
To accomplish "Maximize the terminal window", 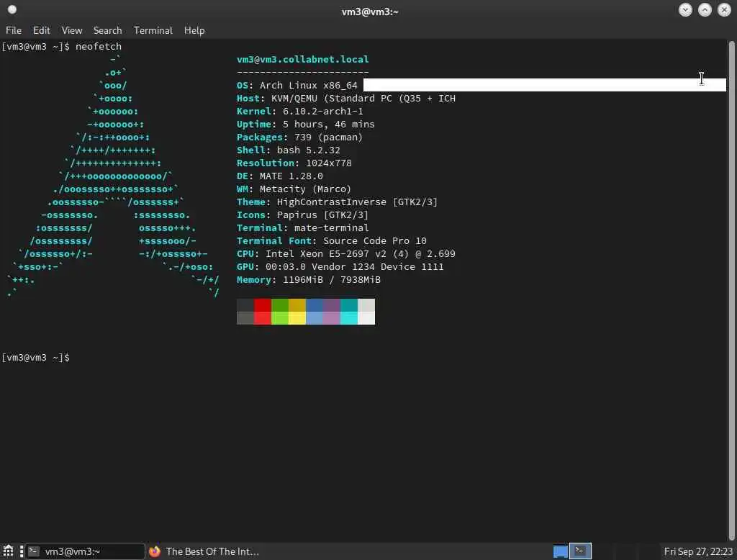I will tap(705, 10).
